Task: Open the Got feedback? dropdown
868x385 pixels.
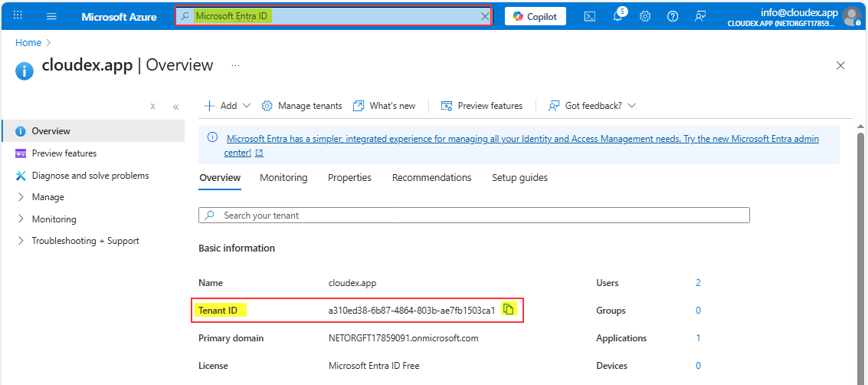Action: tap(592, 106)
